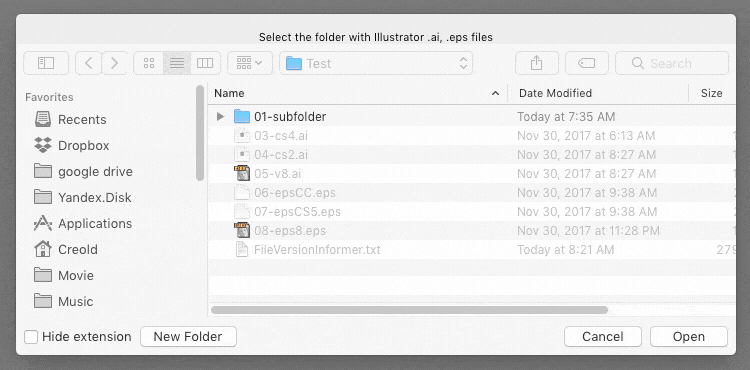The width and height of the screenshot is (750, 370).
Task: Click into the Search field
Action: pos(672,63)
